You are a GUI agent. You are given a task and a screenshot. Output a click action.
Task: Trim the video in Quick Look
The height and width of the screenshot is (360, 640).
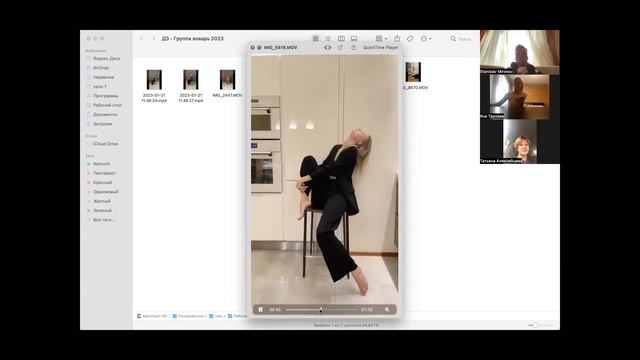point(327,48)
